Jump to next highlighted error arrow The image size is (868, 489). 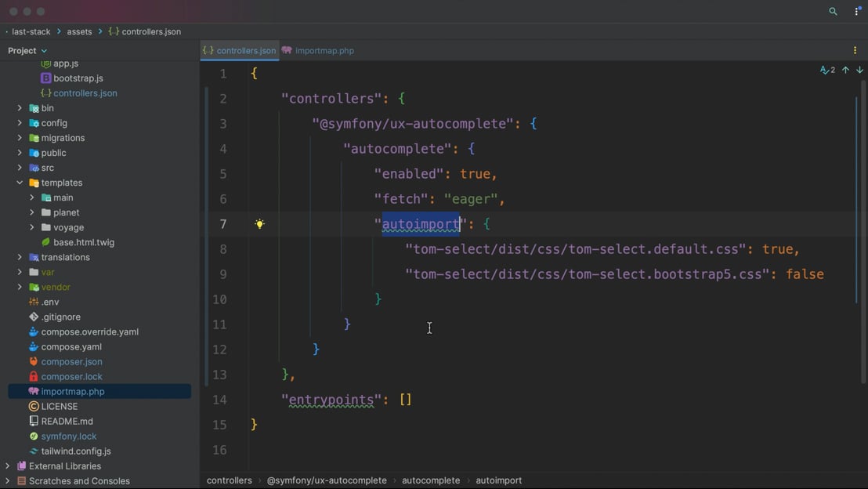(x=859, y=71)
